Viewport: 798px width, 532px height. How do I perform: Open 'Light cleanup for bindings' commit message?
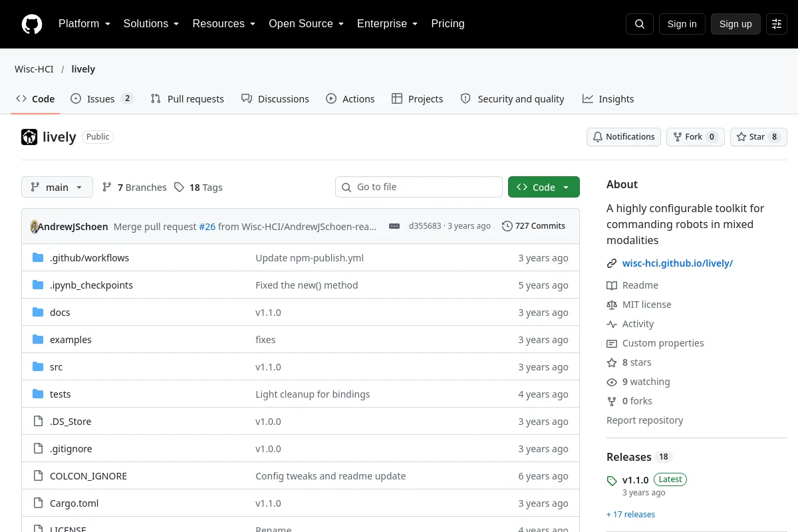[x=313, y=394]
